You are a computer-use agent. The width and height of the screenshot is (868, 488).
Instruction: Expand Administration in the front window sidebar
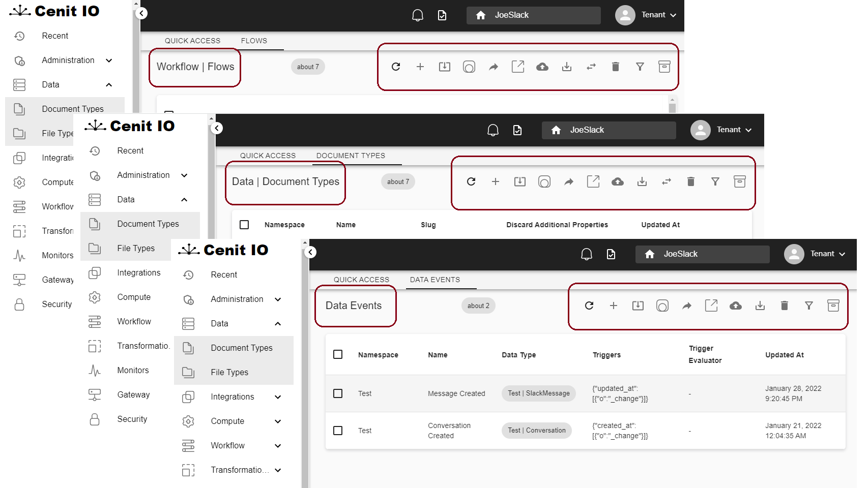(x=278, y=299)
